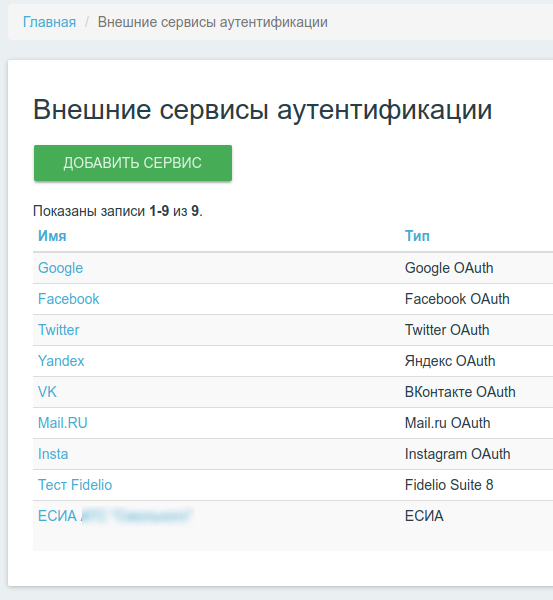Open the Google service link
This screenshot has width=553, height=600.
60,268
